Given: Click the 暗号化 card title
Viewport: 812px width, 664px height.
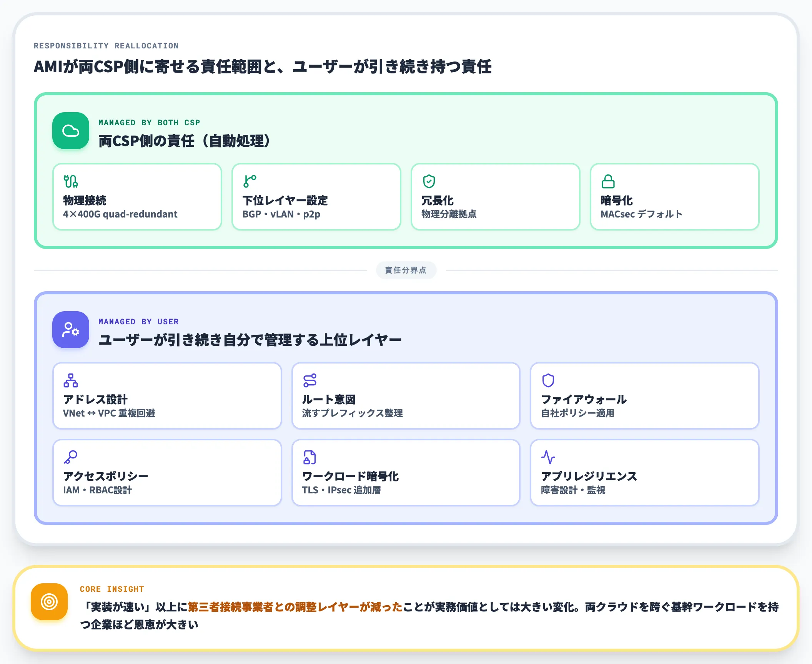Looking at the screenshot, I should pyautogui.click(x=617, y=200).
